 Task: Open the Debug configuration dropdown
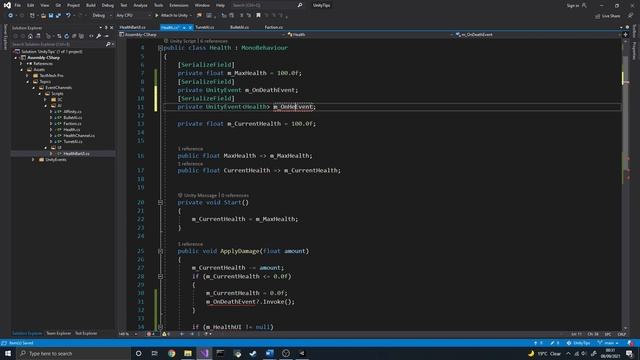point(101,16)
